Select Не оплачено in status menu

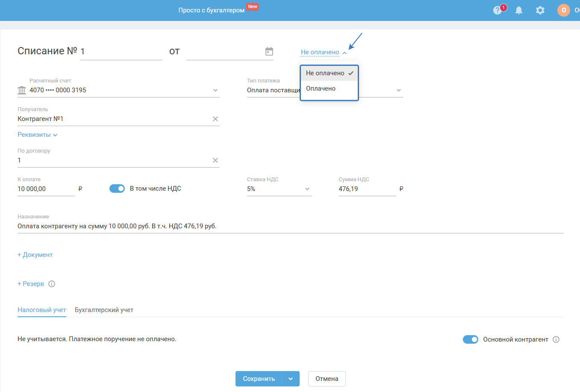[x=329, y=73]
